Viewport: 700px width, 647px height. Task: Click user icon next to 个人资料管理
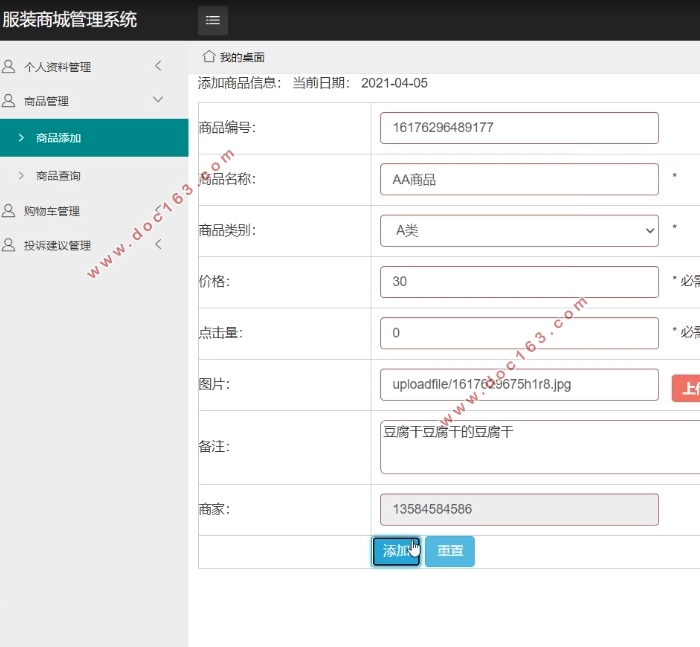click(x=9, y=67)
